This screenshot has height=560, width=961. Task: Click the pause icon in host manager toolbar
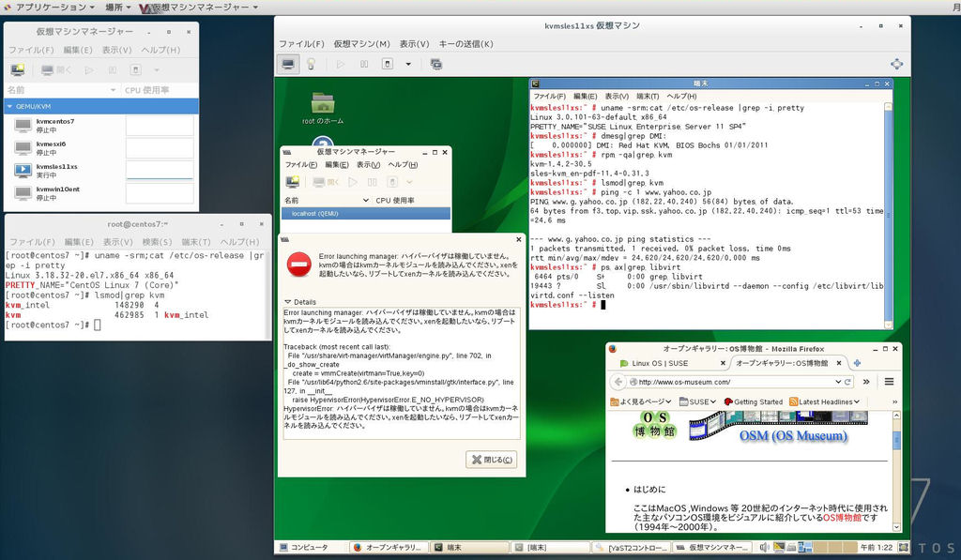[x=113, y=69]
